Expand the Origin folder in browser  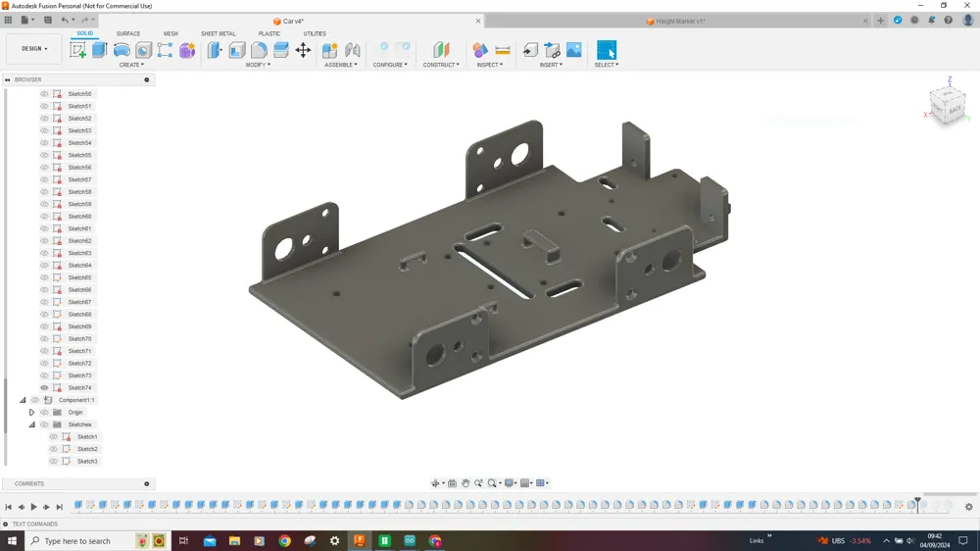[32, 412]
